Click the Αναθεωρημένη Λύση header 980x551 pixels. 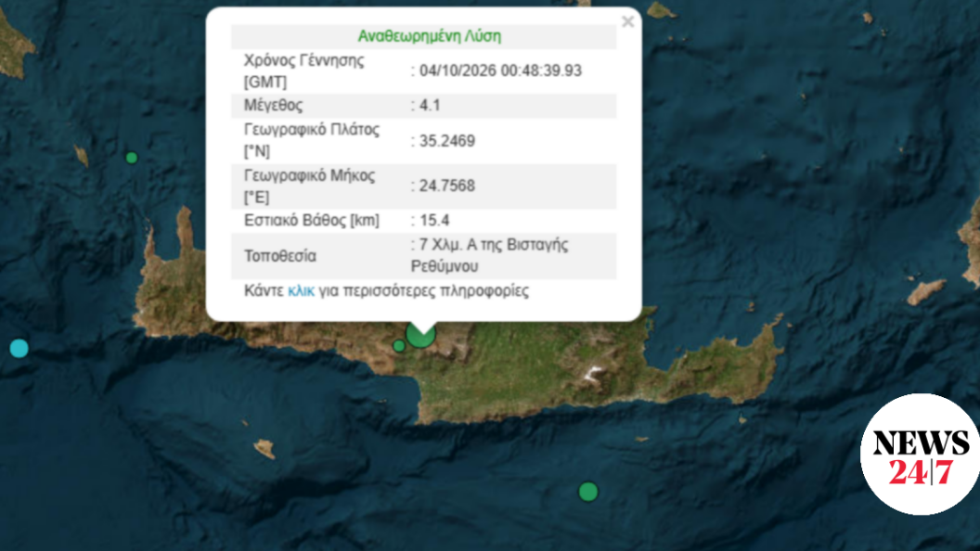430,36
